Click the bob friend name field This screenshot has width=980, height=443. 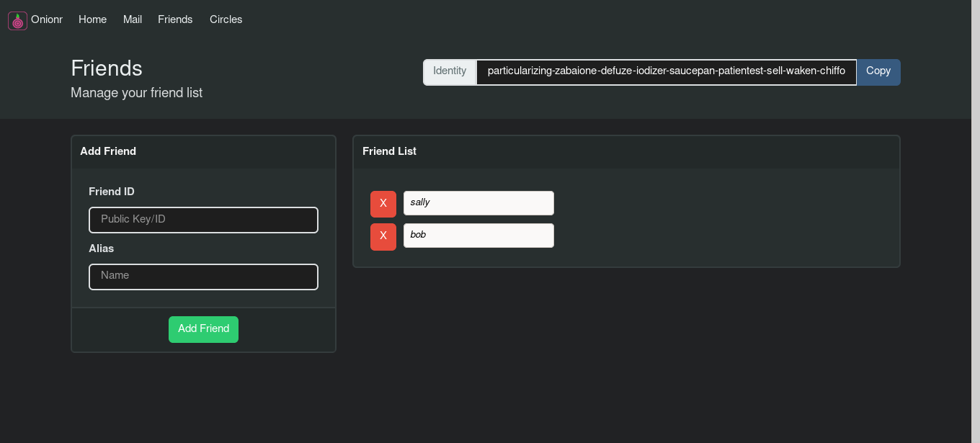coord(478,236)
